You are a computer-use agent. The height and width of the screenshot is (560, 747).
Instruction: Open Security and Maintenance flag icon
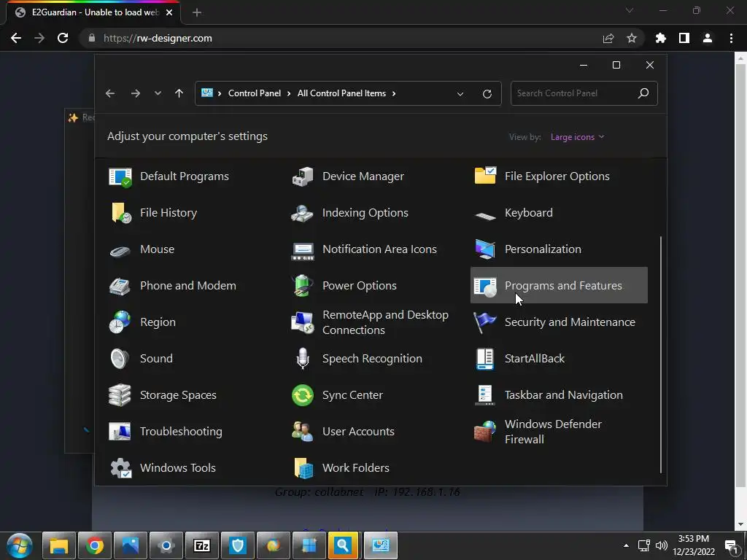coord(485,322)
